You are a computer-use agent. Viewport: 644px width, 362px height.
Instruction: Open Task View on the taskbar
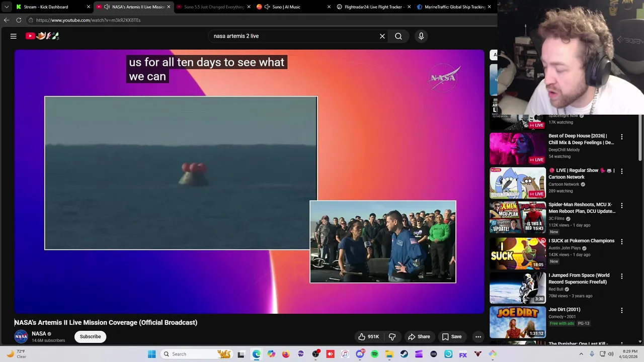coord(241,354)
